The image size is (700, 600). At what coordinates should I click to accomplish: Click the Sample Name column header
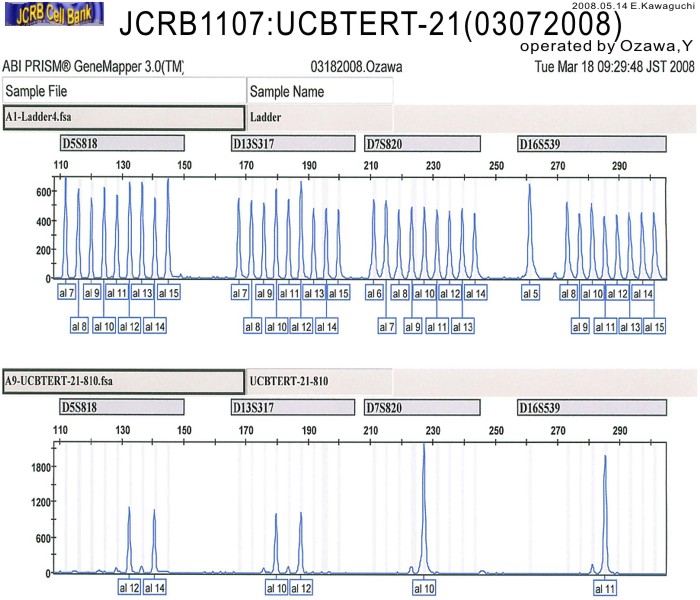319,91
